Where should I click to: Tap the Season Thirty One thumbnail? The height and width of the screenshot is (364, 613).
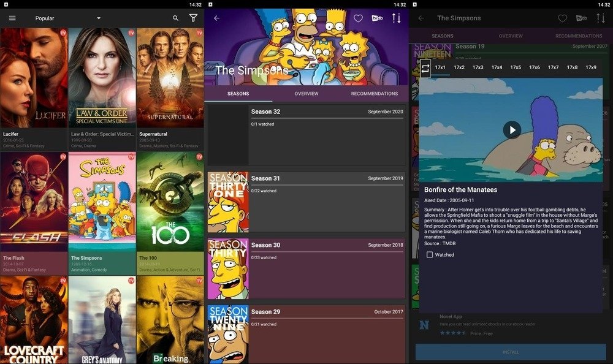click(228, 202)
